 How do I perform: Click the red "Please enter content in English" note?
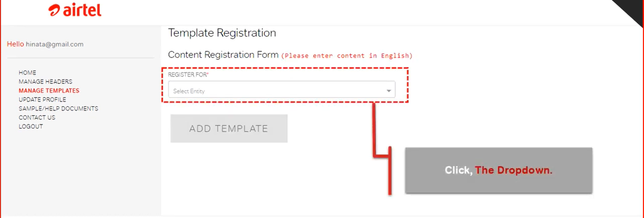[x=347, y=56]
